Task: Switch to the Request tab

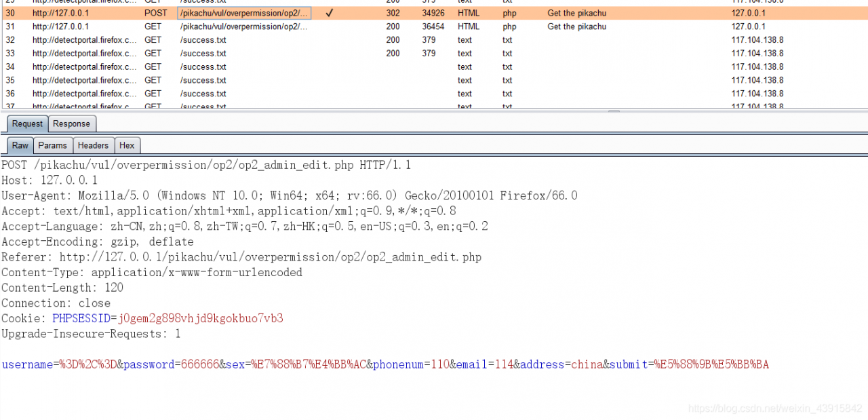Action: [27, 123]
